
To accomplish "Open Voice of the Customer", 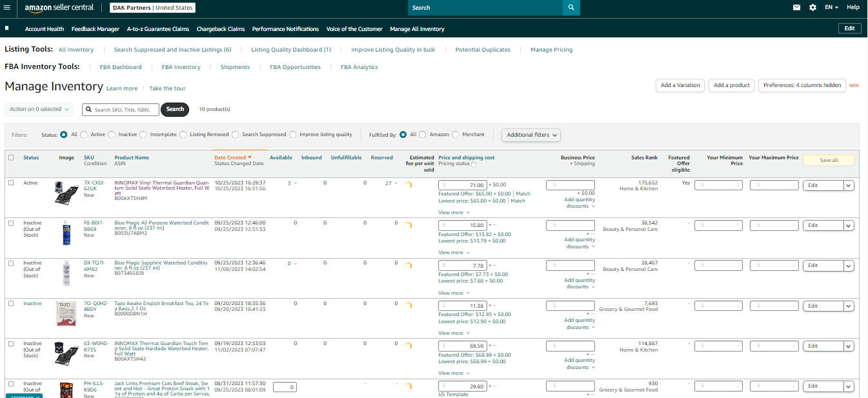I will pos(354,29).
